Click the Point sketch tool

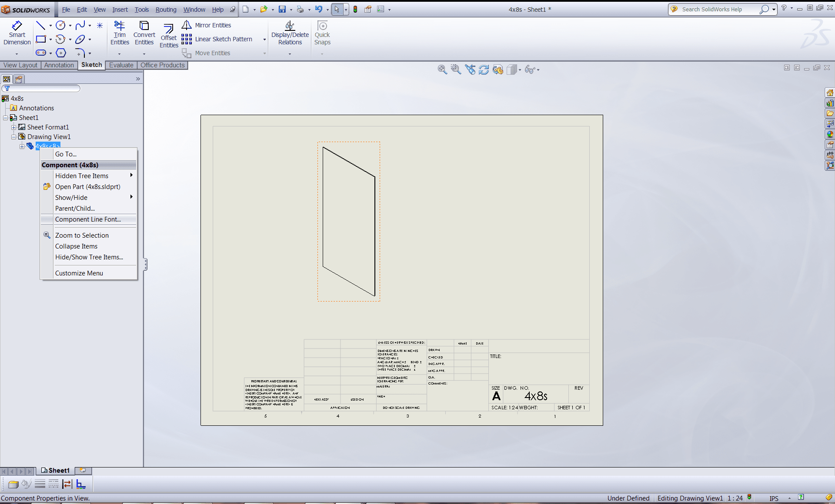[x=100, y=25]
